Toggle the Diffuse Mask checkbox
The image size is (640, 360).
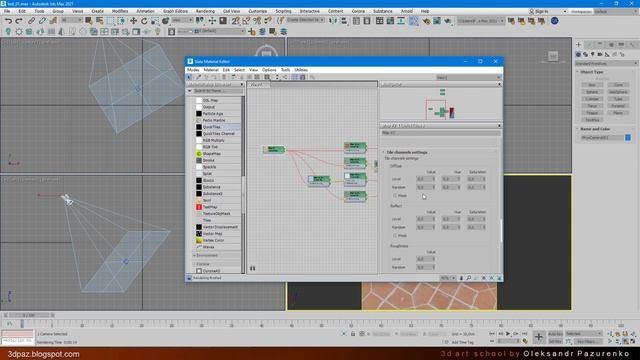(x=395, y=196)
